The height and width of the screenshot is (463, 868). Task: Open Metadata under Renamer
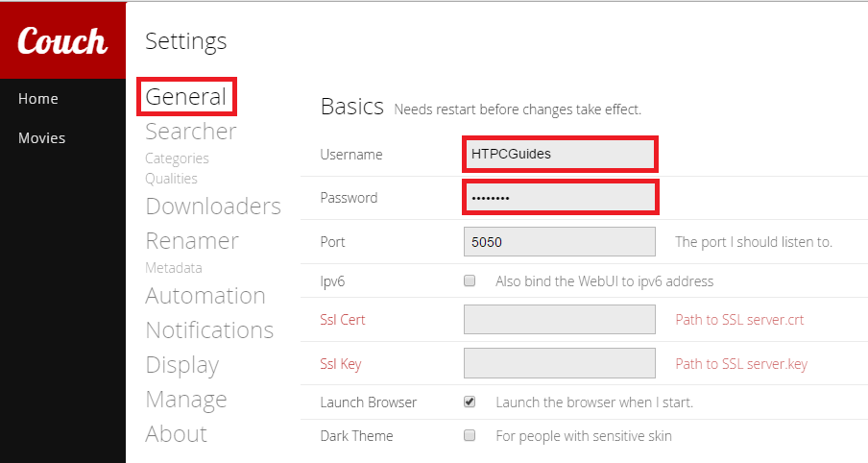(x=173, y=268)
